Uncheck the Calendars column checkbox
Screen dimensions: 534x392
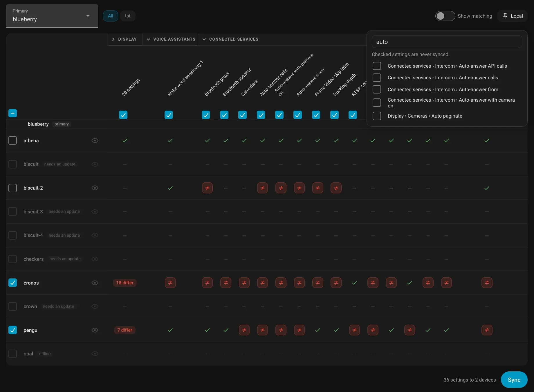(242, 115)
